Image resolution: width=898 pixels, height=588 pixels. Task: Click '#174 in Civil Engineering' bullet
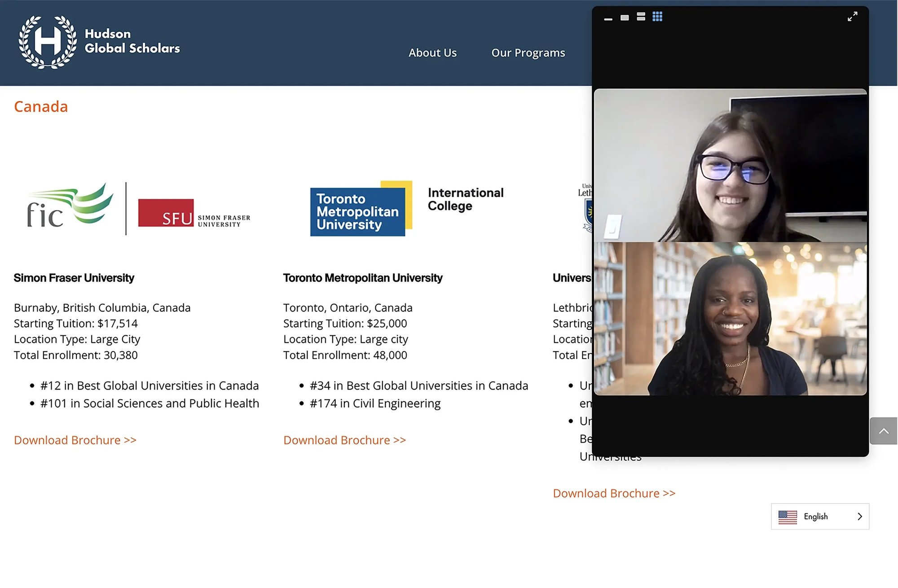(375, 403)
